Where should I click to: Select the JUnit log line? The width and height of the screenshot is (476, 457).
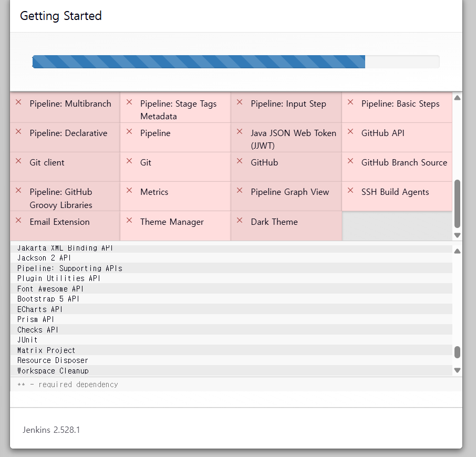click(x=231, y=340)
